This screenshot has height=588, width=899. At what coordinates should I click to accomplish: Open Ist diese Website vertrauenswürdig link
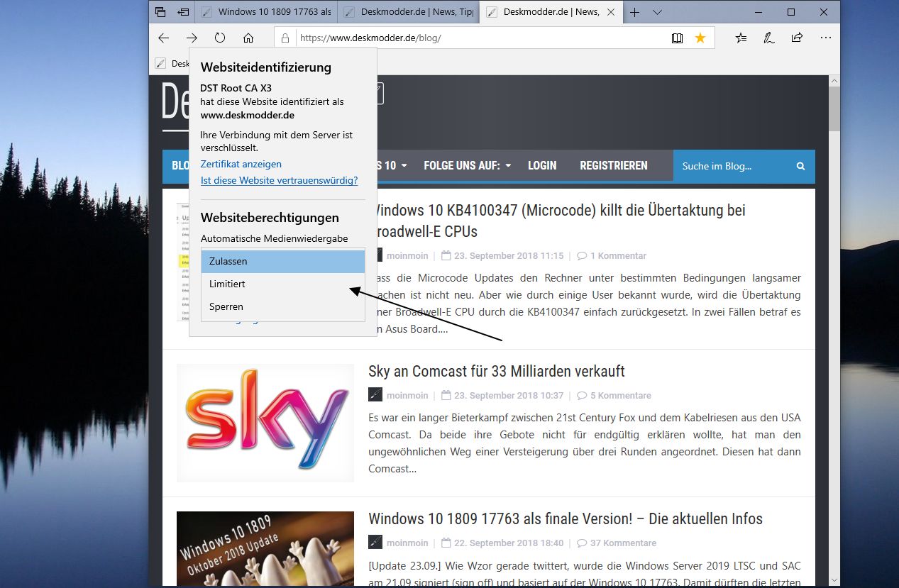click(279, 180)
